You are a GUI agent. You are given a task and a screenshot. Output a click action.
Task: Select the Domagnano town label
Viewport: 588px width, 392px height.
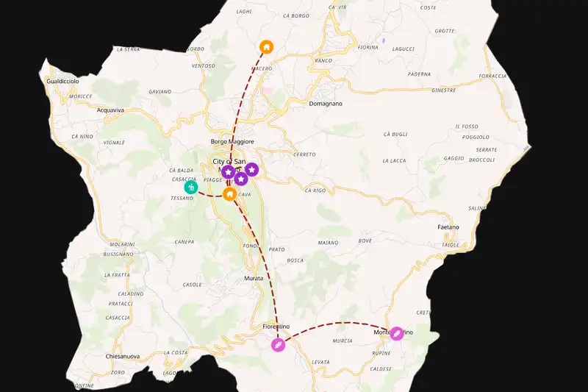(326, 104)
